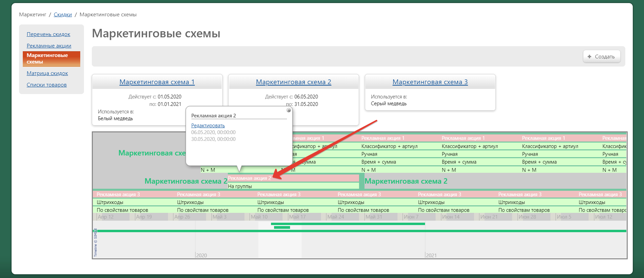Click the Июн 28 date label

point(527,217)
